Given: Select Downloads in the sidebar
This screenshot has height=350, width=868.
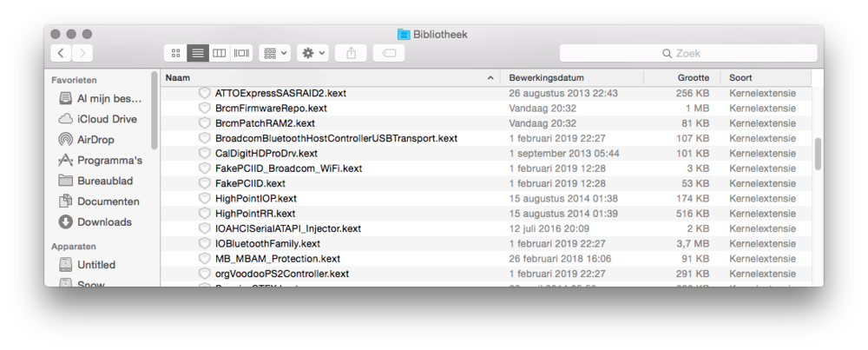Looking at the screenshot, I should tap(104, 221).
